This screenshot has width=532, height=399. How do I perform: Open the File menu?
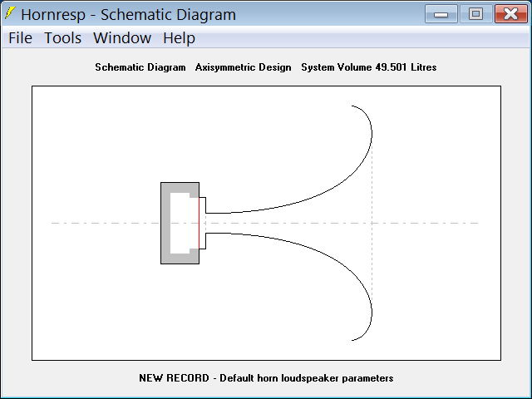coord(20,37)
